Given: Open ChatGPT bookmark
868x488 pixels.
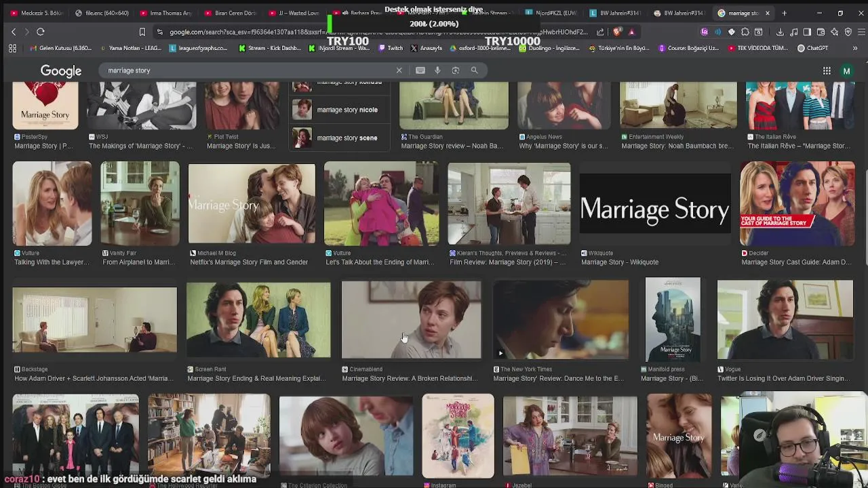Looking at the screenshot, I should click(x=813, y=48).
